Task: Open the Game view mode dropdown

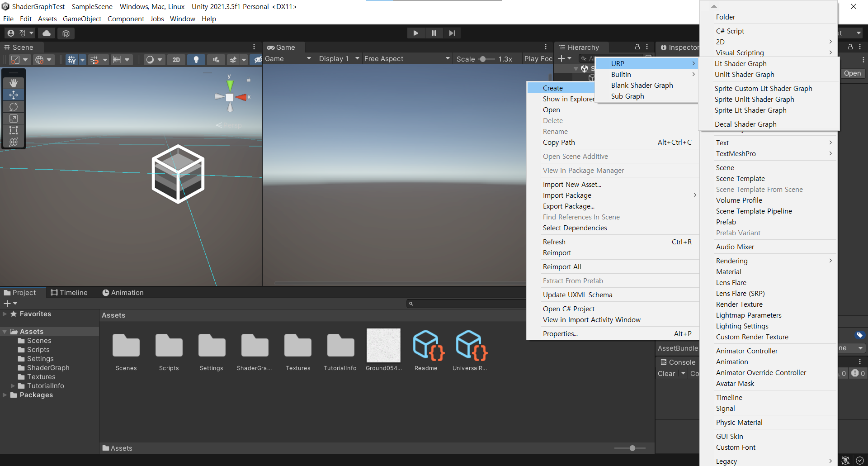Action: (x=288, y=58)
